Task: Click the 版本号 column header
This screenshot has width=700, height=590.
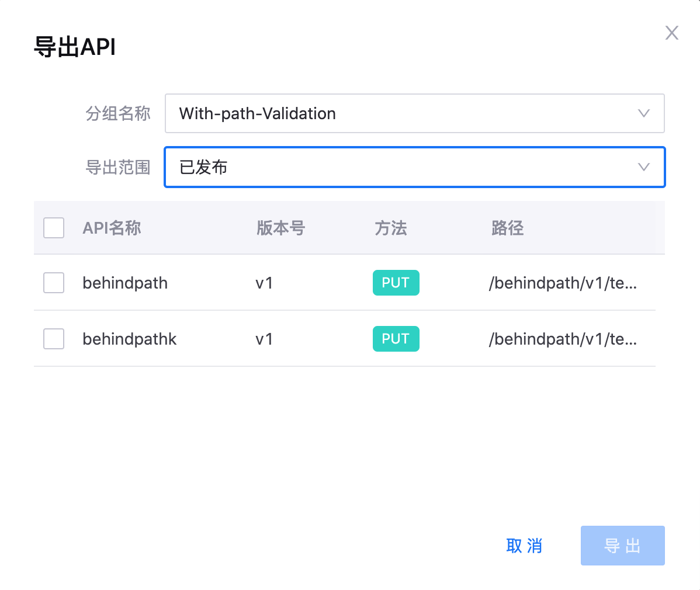Action: (x=280, y=228)
